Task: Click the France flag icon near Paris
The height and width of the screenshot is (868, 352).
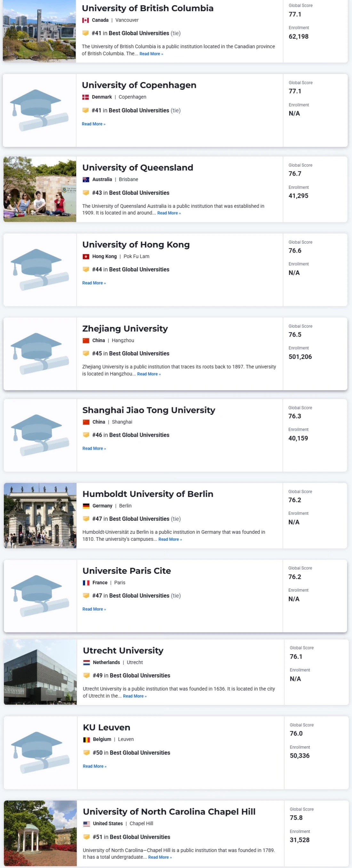Action: click(x=86, y=583)
